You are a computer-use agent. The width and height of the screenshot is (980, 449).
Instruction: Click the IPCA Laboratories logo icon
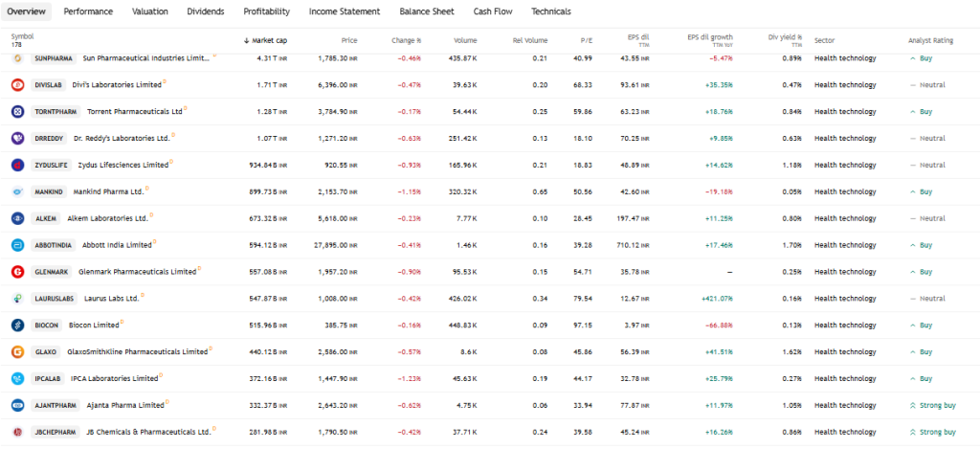17,379
